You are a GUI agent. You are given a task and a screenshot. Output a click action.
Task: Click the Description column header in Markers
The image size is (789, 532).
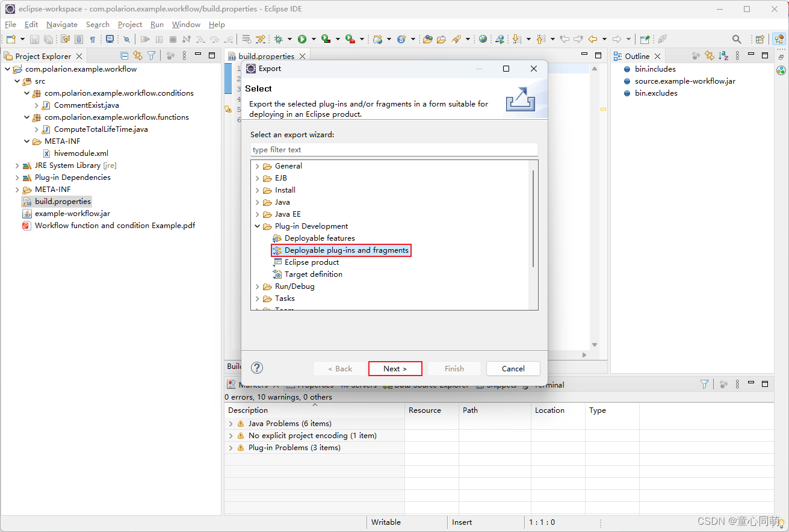(x=314, y=410)
